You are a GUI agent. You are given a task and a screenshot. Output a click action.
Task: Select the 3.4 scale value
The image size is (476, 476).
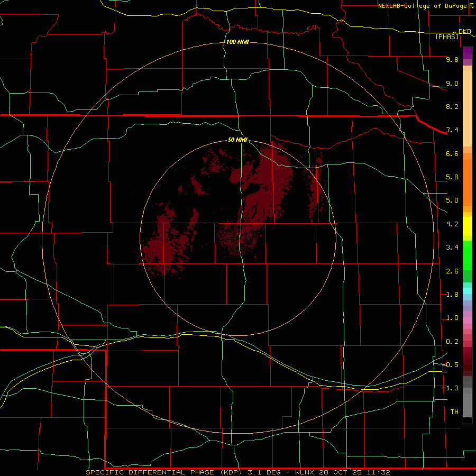452,248
